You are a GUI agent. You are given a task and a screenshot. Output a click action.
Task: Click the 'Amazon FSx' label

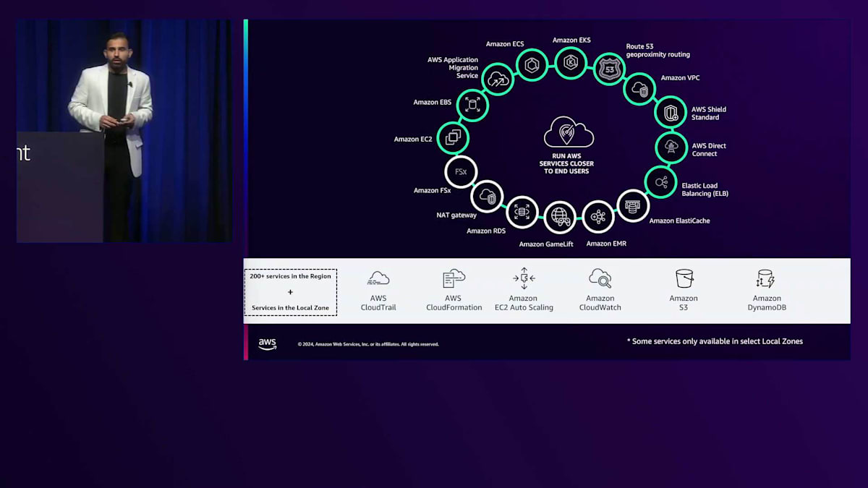tap(432, 190)
